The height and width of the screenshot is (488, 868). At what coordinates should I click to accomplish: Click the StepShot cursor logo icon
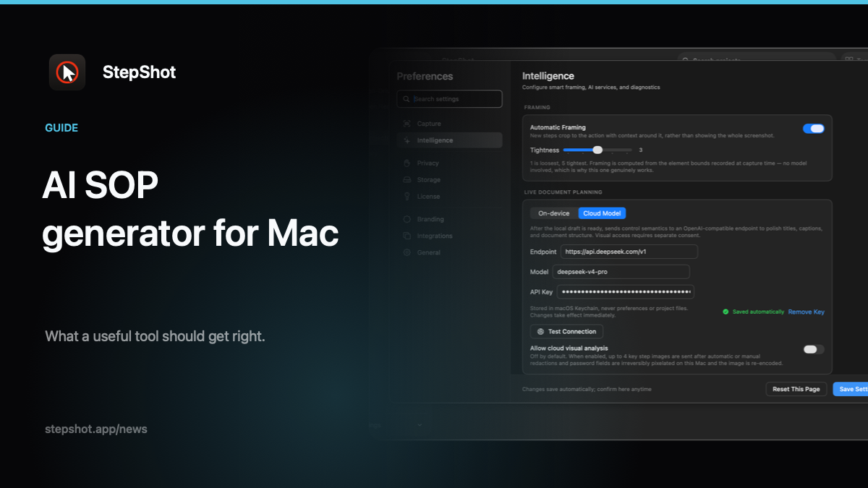pyautogui.click(x=67, y=72)
